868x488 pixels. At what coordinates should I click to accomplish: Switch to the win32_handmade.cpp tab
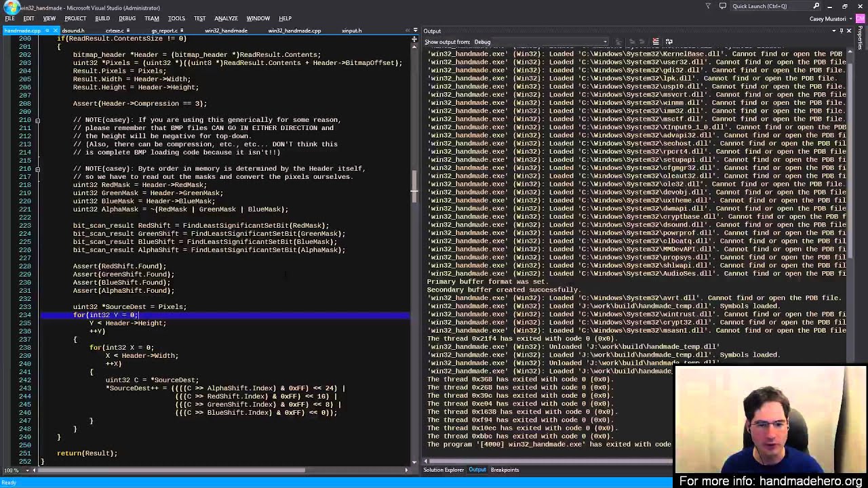[294, 30]
